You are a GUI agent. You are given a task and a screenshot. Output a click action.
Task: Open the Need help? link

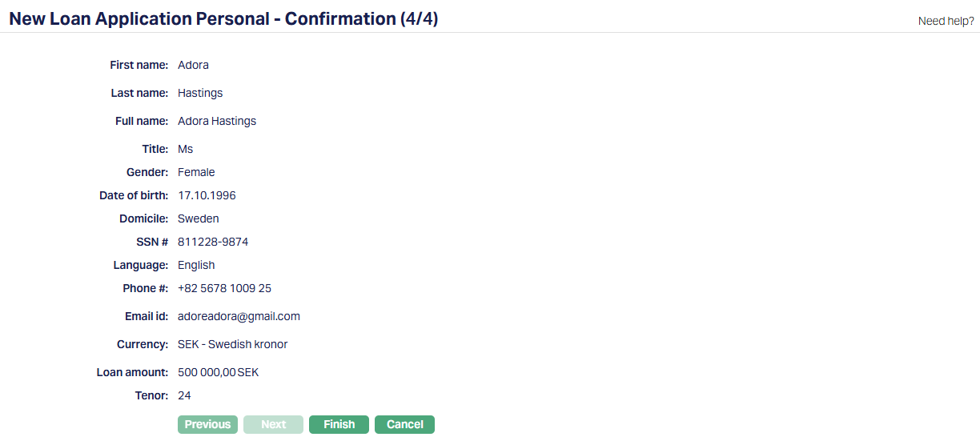(946, 21)
